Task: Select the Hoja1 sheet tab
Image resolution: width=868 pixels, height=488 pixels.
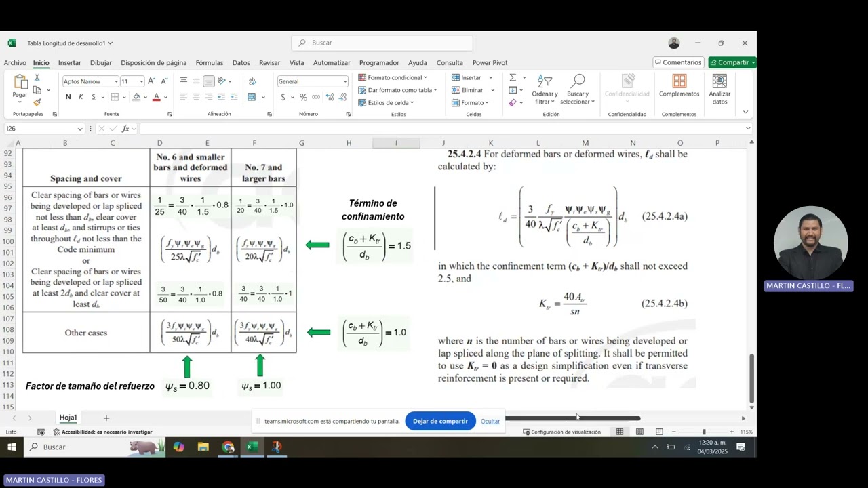Action: (x=68, y=418)
